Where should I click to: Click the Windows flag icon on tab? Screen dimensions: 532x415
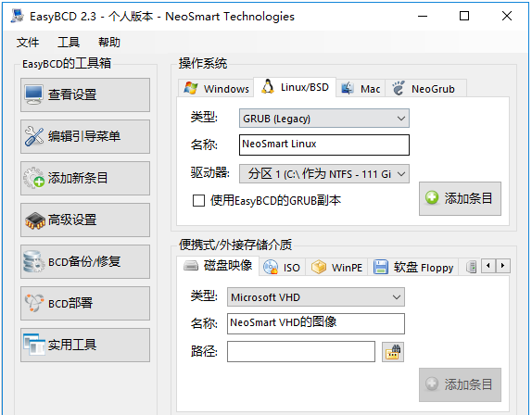[191, 88]
